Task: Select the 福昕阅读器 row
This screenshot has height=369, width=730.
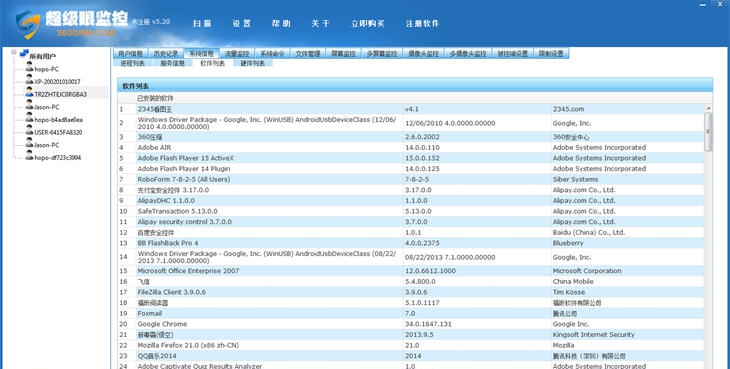Action: click(x=411, y=303)
